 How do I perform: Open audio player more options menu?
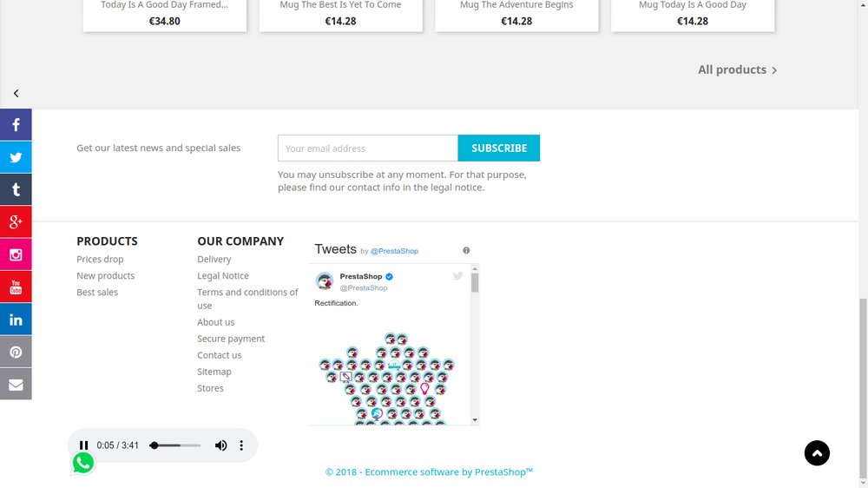coord(241,445)
